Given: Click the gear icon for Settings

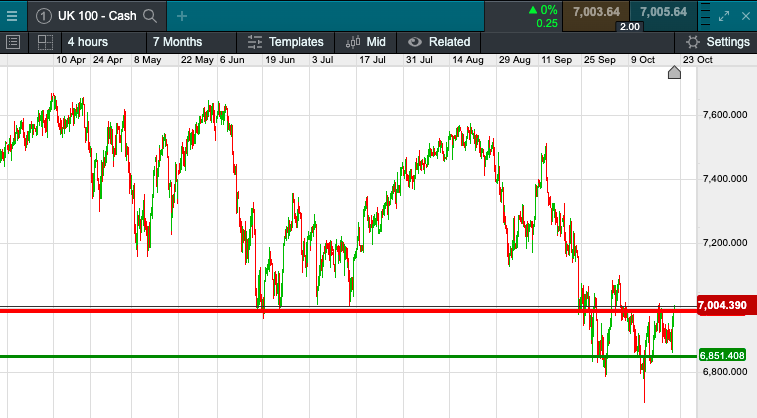Looking at the screenshot, I should 693,42.
